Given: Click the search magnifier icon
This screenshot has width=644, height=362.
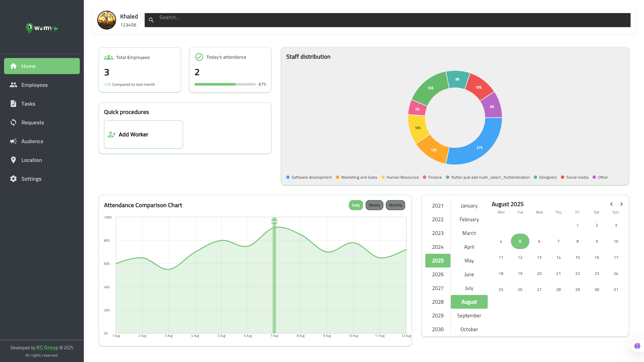Looking at the screenshot, I should pyautogui.click(x=151, y=20).
